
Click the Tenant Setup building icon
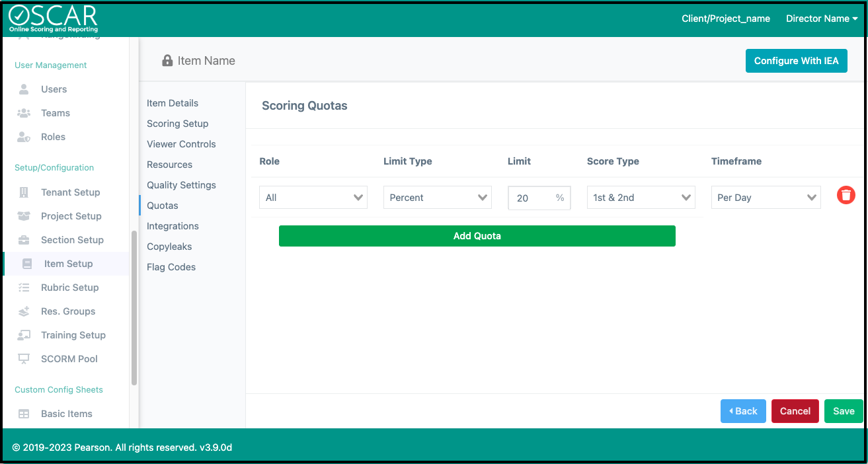24,192
